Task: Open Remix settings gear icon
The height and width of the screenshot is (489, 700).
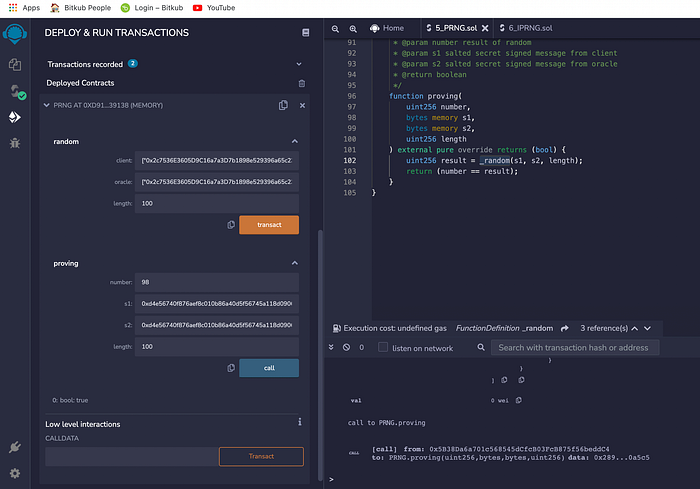Action: coord(15,473)
